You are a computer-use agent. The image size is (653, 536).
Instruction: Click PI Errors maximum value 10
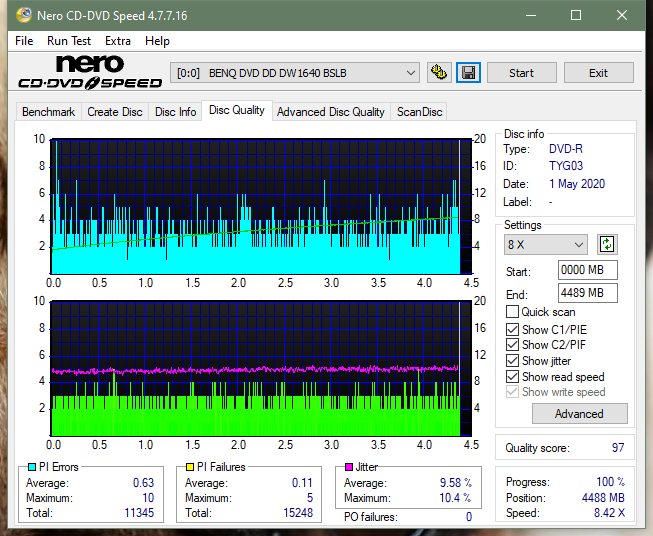(148, 498)
